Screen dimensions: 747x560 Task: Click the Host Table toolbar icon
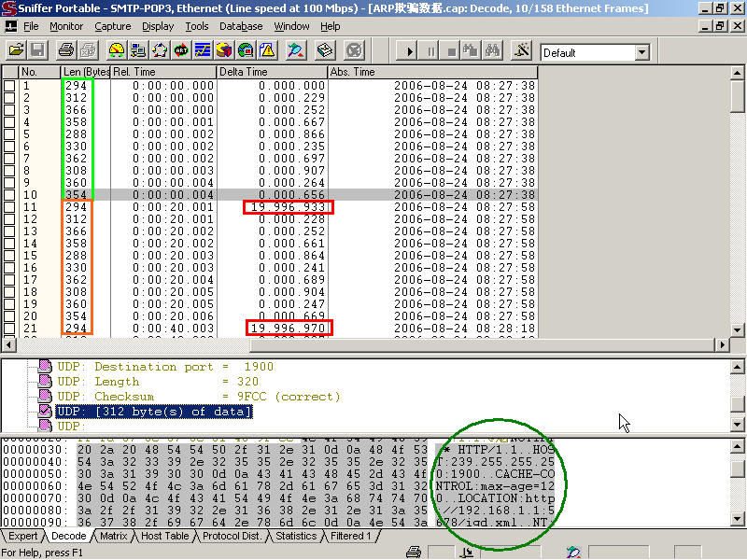point(138,50)
